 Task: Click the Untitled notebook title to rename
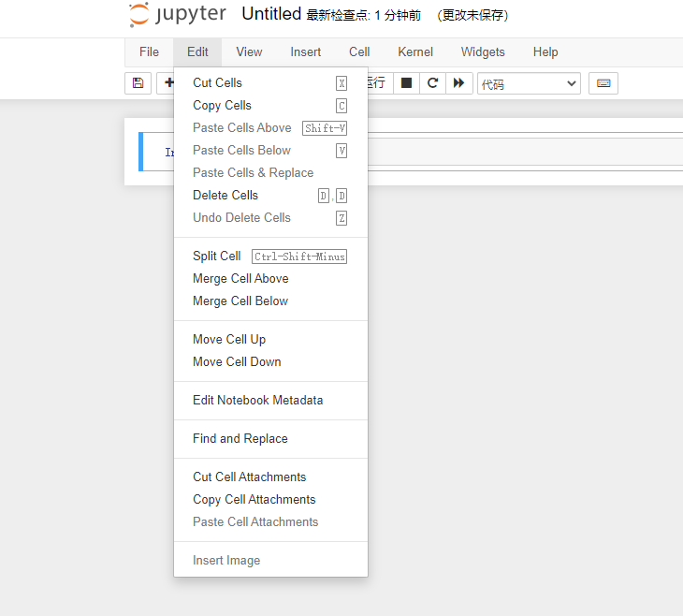(x=271, y=14)
